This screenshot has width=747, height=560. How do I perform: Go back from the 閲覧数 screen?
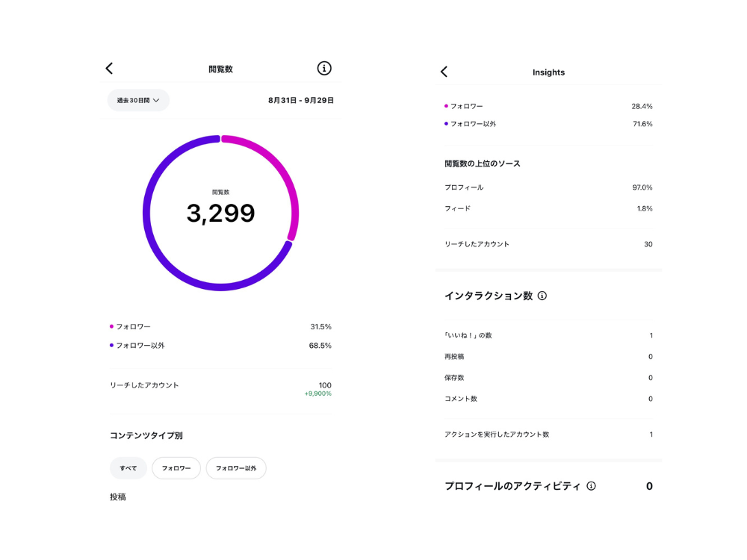point(109,69)
